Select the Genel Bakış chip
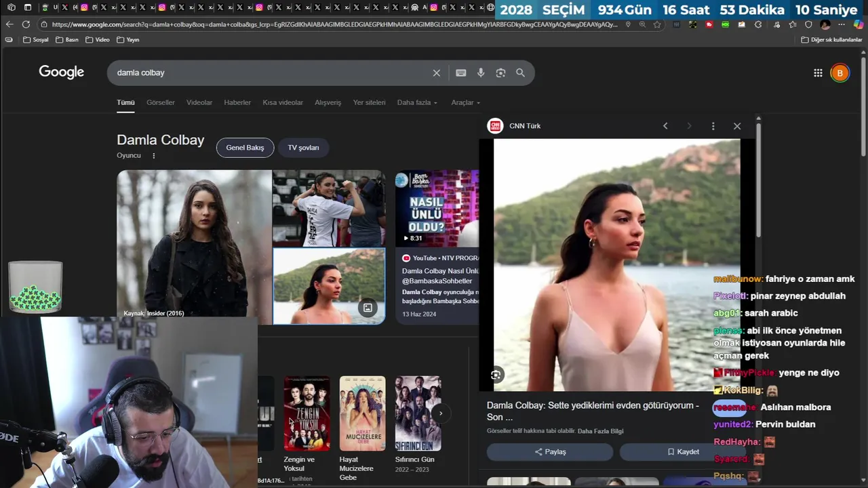Image resolution: width=868 pixels, height=488 pixels. click(x=245, y=148)
